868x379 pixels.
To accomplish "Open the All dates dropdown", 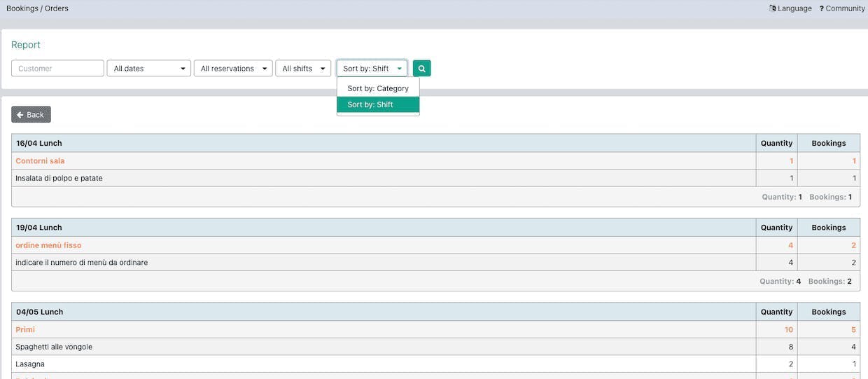I will tap(149, 69).
